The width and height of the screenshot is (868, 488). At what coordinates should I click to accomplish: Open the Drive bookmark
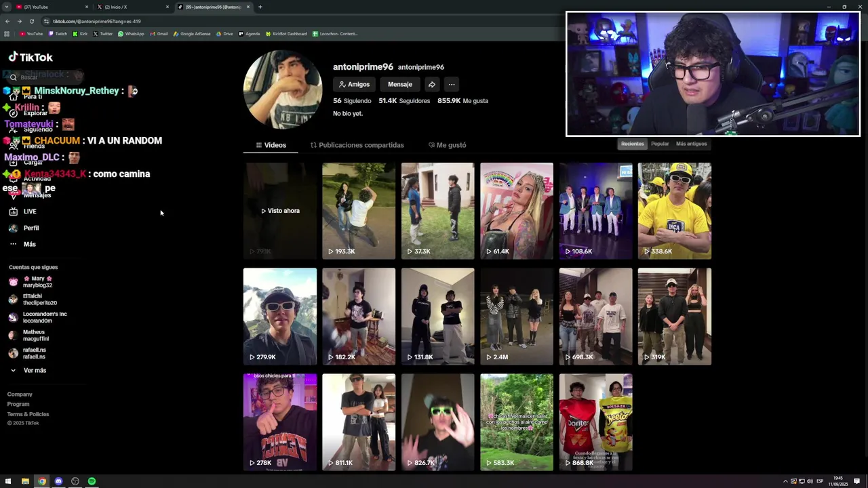pos(224,34)
